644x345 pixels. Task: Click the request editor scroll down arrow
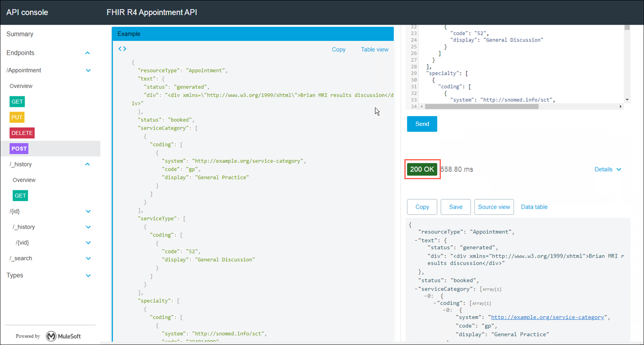point(627,100)
